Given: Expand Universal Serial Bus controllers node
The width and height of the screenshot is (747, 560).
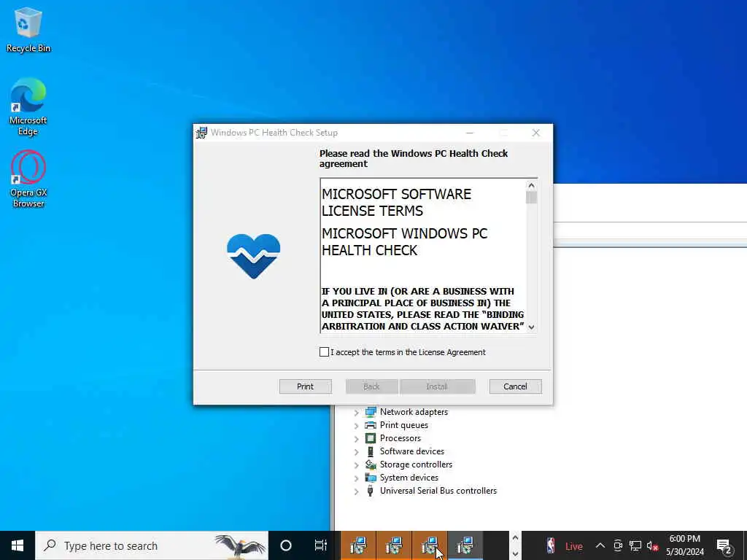Looking at the screenshot, I should point(356,491).
